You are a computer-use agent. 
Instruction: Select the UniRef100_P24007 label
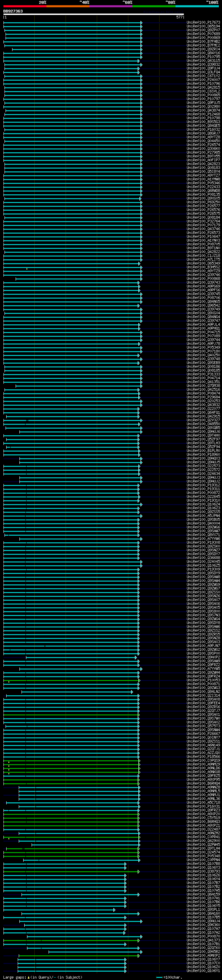203,80
